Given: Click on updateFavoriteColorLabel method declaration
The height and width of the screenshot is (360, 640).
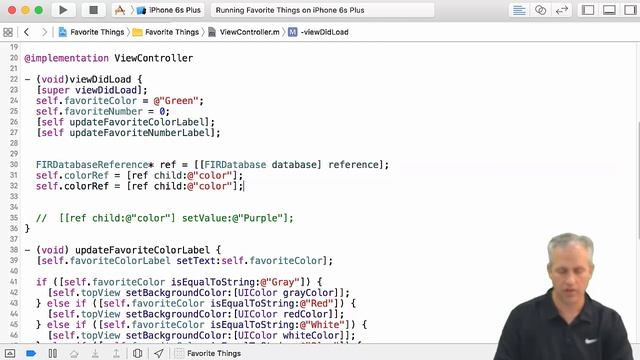Looking at the screenshot, I should click(122, 250).
